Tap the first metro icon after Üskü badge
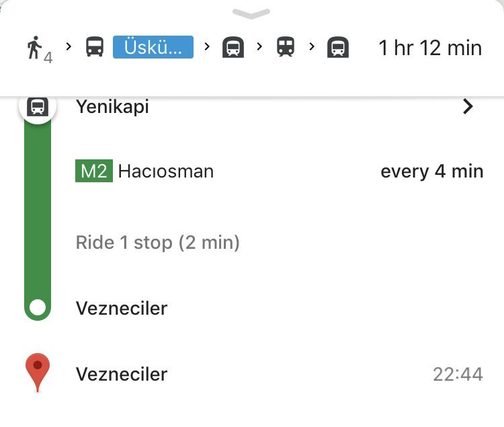The image size is (504, 427). 233,48
